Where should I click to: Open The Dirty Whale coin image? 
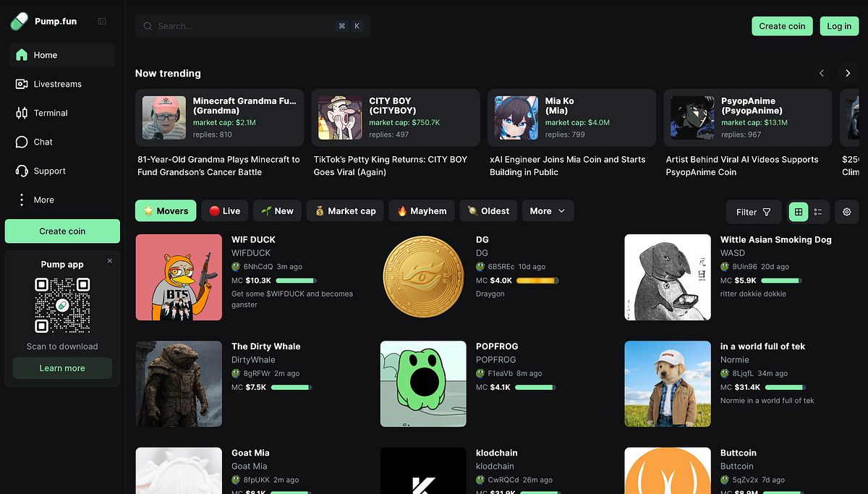tap(179, 384)
